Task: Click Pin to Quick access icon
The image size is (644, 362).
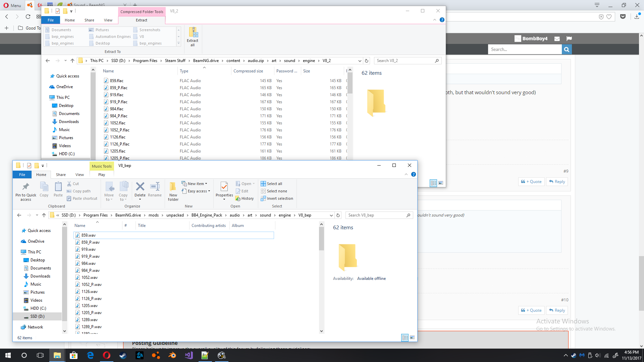Action: [26, 191]
